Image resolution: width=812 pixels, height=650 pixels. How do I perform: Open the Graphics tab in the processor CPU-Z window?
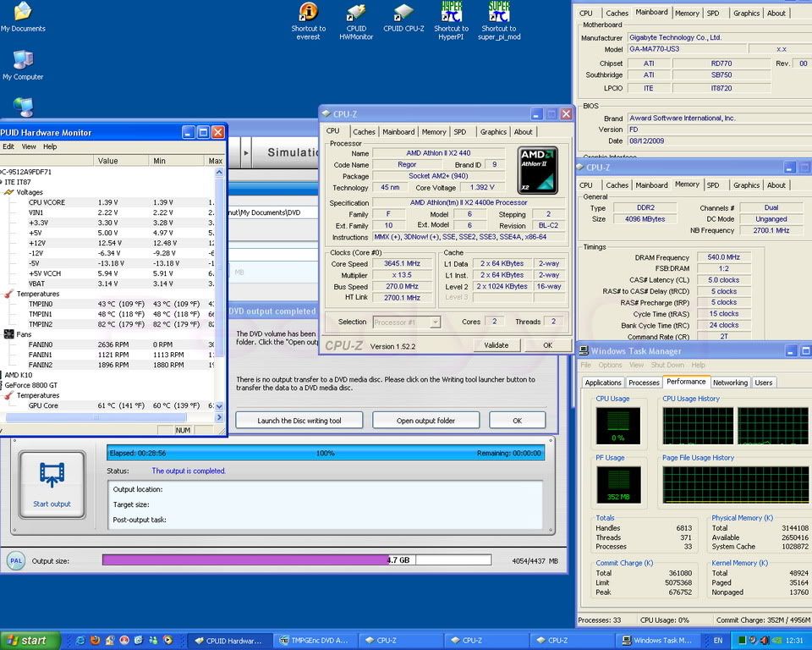tap(493, 132)
